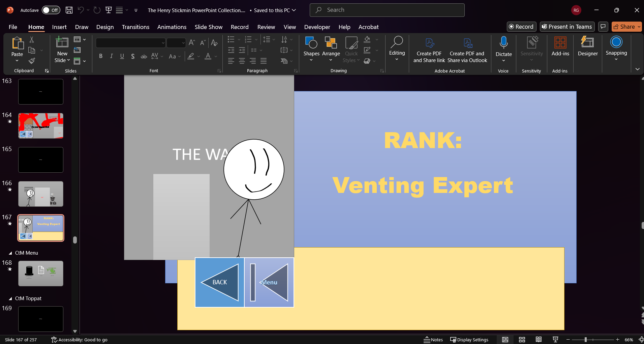The height and width of the screenshot is (344, 644).
Task: Switch to Design tab
Action: coord(105,27)
